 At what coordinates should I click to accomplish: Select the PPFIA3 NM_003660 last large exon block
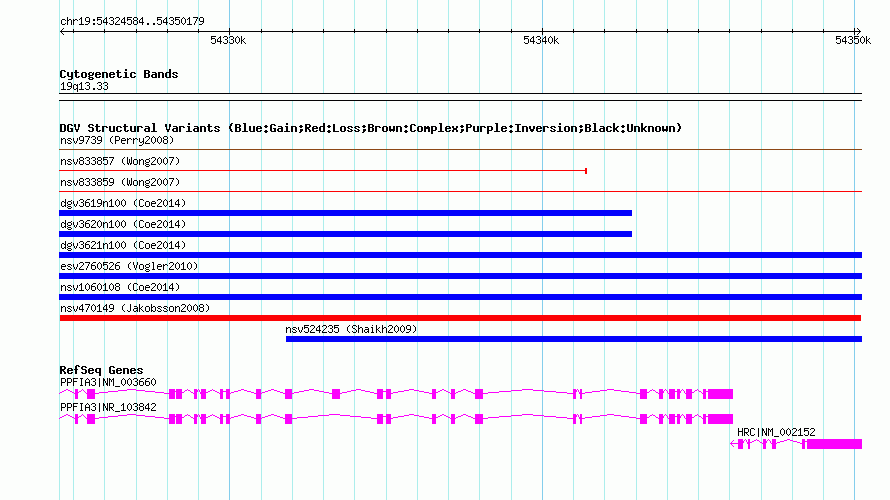pyautogui.click(x=720, y=394)
